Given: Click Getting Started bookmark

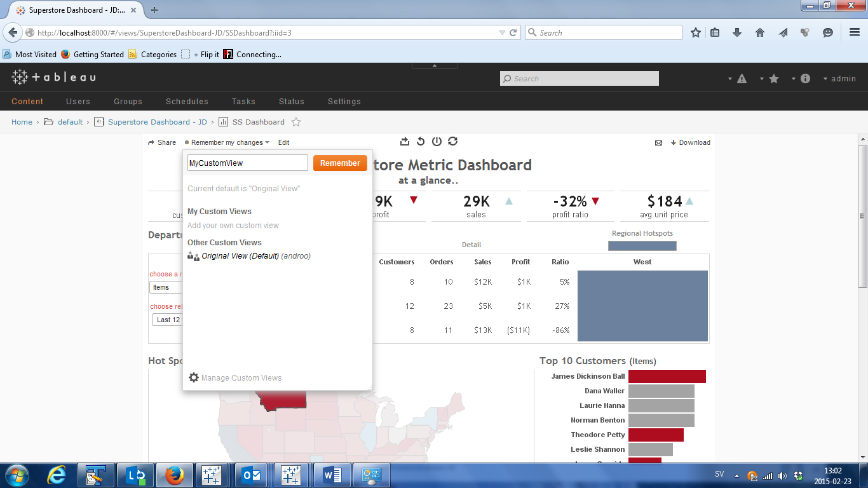Looking at the screenshot, I should (x=93, y=55).
